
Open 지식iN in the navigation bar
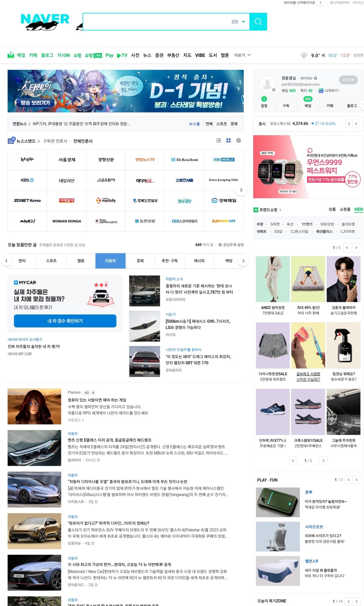[63, 55]
